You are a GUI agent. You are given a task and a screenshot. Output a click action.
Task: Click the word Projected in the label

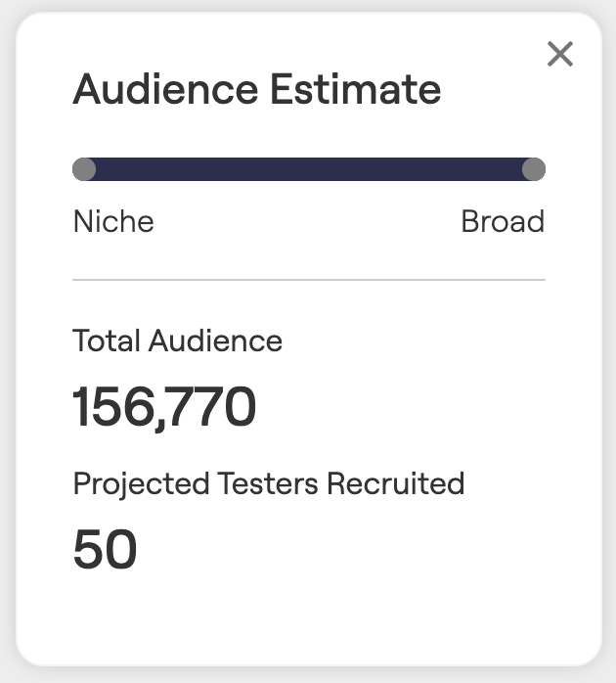(x=127, y=483)
